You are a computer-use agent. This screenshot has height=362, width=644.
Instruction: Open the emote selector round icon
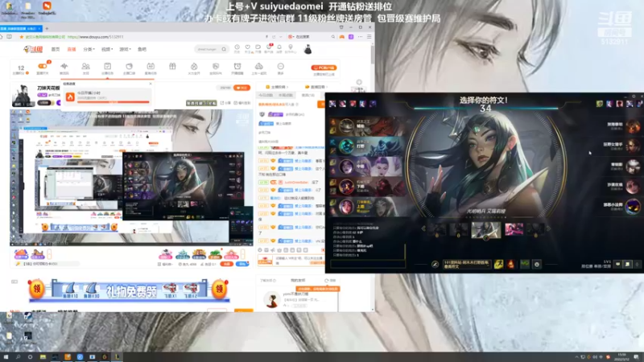click(537, 265)
